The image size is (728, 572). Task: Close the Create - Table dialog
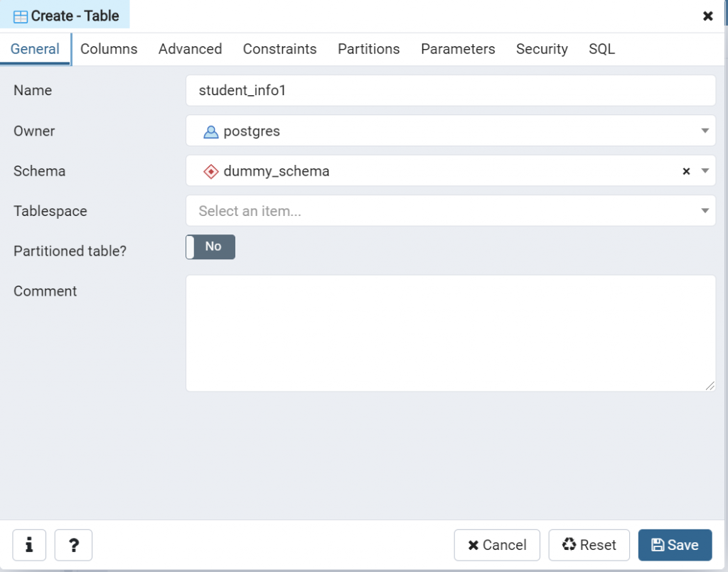(x=708, y=16)
